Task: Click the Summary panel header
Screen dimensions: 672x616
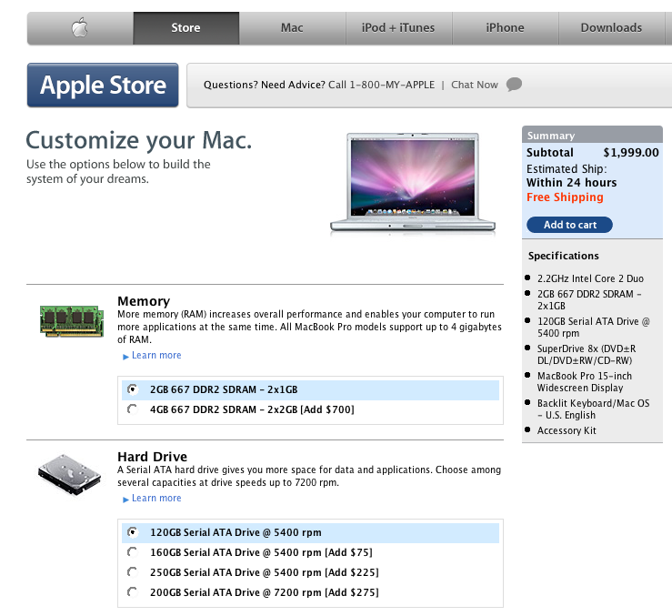Action: [x=592, y=135]
